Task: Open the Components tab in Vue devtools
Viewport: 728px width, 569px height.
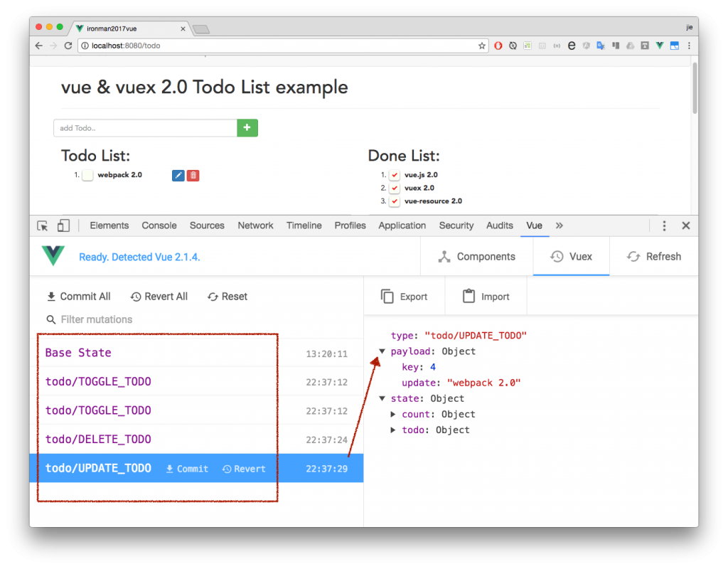Action: click(477, 256)
